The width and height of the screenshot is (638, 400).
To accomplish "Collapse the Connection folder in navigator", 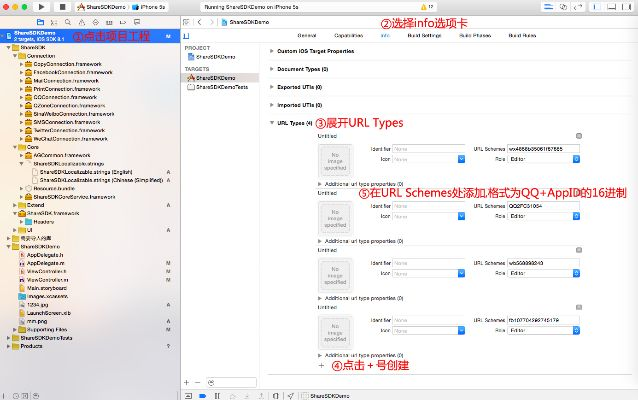I will pyautogui.click(x=15, y=56).
